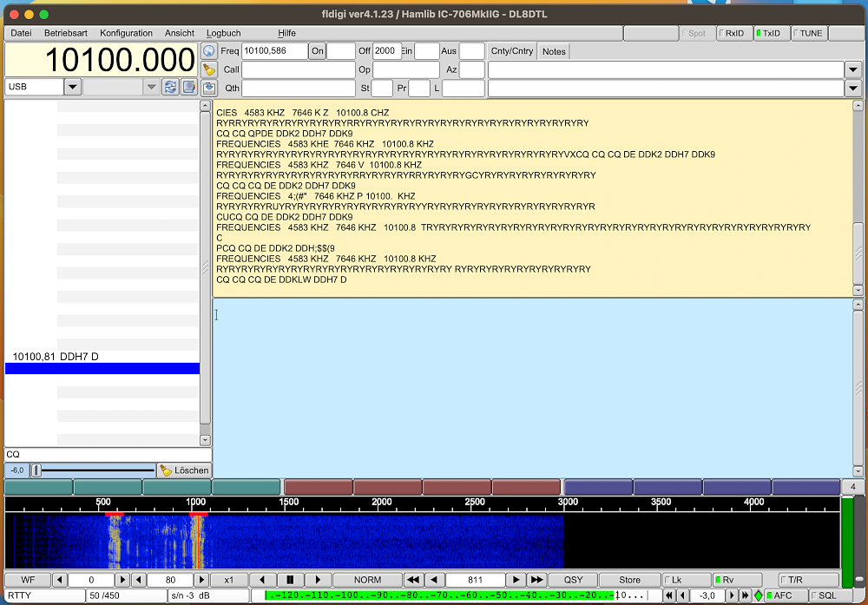Screen dimensions: 868x605
Task: Toggle T/R transmit-receive
Action: [x=808, y=580]
